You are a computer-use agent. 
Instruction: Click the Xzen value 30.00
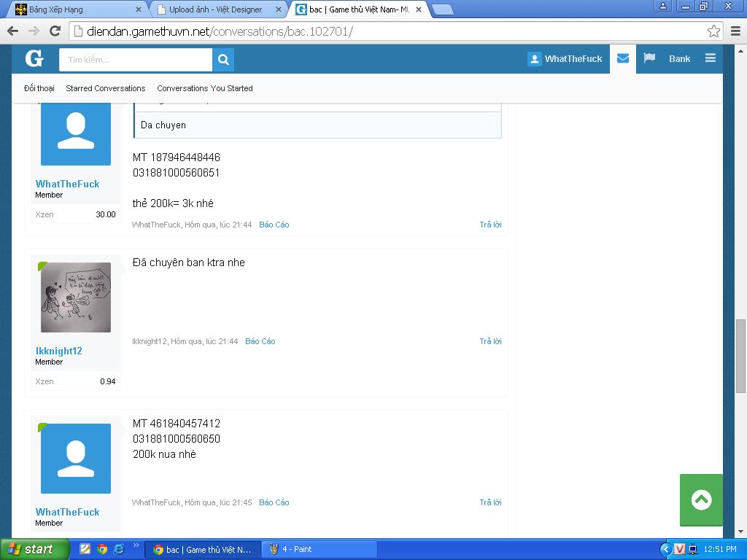click(x=106, y=215)
